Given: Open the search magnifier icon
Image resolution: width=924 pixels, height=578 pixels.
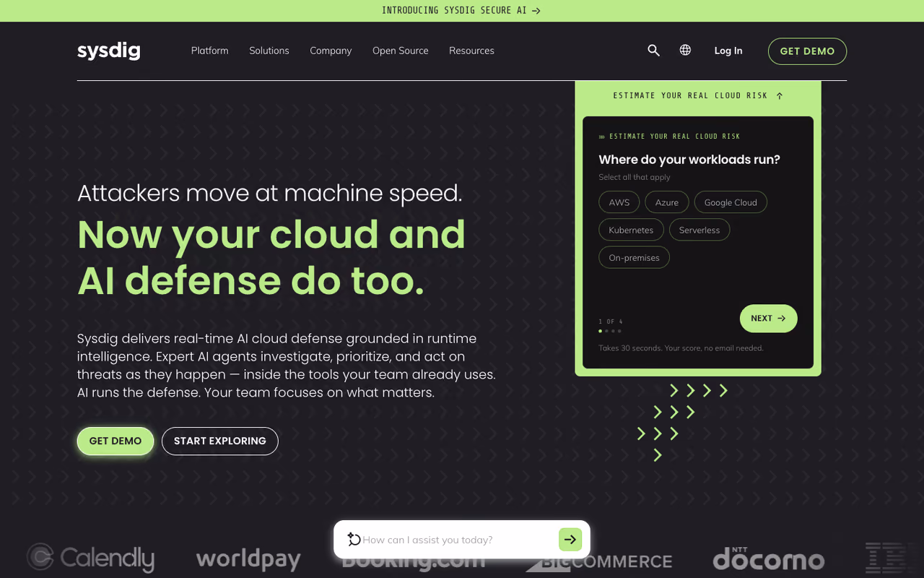Looking at the screenshot, I should [x=653, y=51].
